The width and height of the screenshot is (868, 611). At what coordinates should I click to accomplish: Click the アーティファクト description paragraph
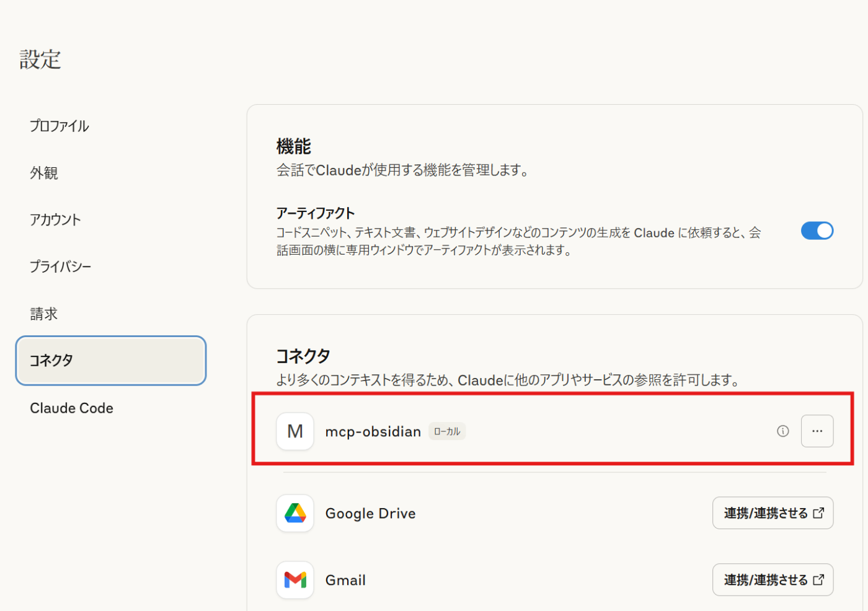tap(519, 241)
